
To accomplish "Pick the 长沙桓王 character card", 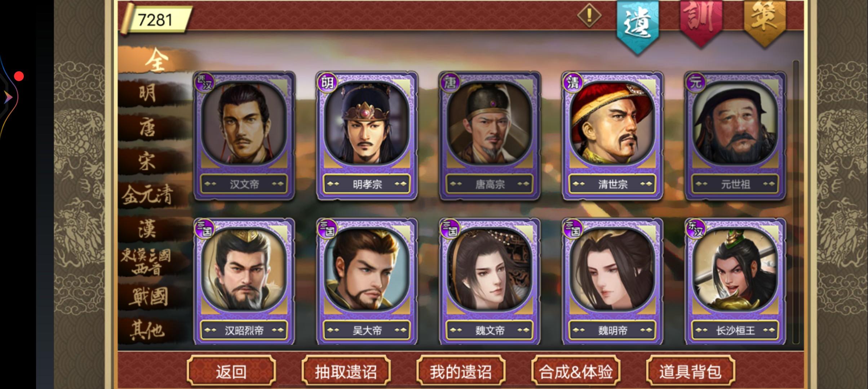I will pos(735,281).
